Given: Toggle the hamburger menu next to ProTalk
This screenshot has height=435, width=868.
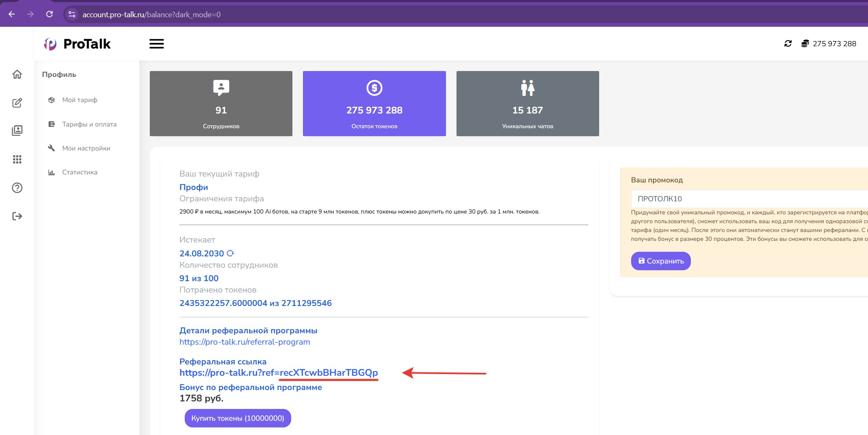Looking at the screenshot, I should [157, 44].
